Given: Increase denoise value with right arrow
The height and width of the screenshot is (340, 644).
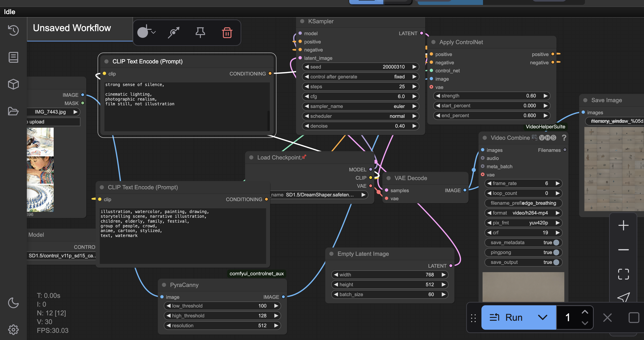Looking at the screenshot, I should tap(414, 126).
